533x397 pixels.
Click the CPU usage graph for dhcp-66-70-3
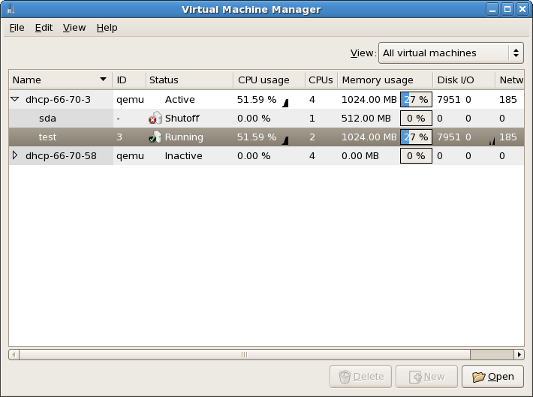[x=285, y=102]
